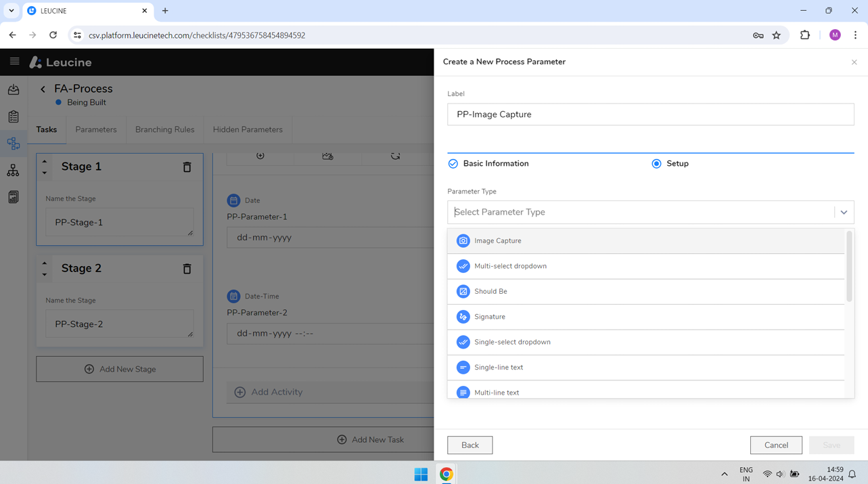Show hidden icons in system tray
This screenshot has width=868, height=484.
point(724,474)
